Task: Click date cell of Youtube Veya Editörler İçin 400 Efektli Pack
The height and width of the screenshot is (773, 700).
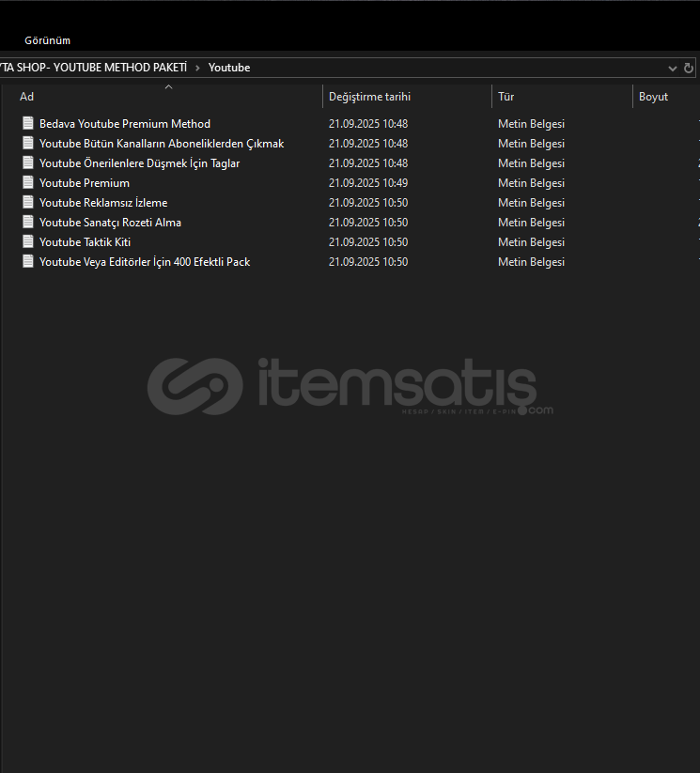Action: (368, 262)
